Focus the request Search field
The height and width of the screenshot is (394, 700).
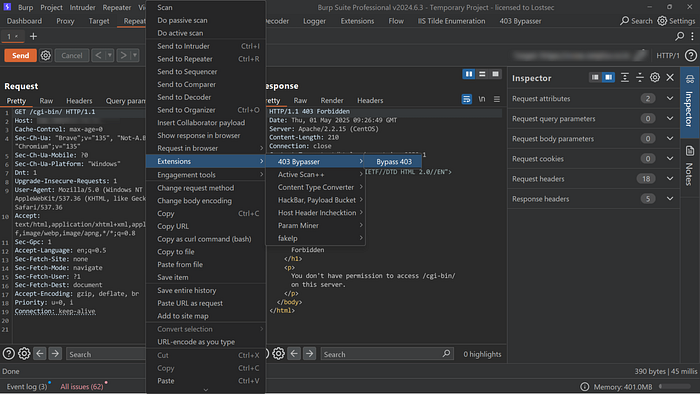(106, 354)
